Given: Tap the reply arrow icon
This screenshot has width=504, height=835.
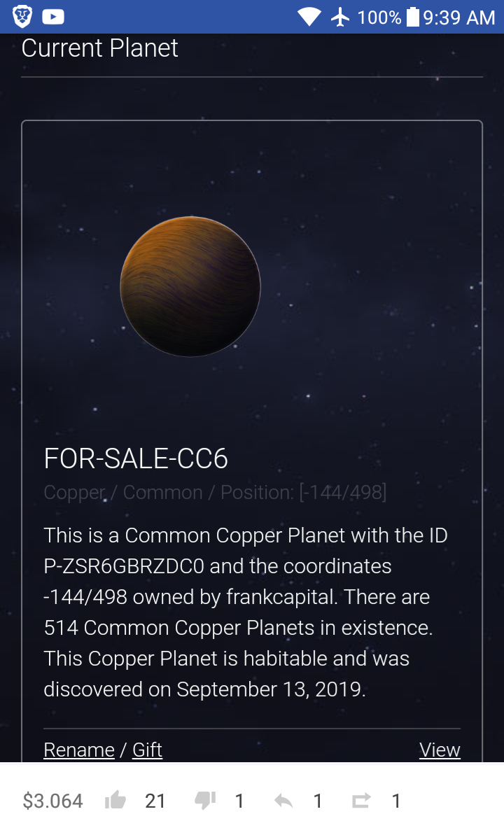Looking at the screenshot, I should coord(283,801).
